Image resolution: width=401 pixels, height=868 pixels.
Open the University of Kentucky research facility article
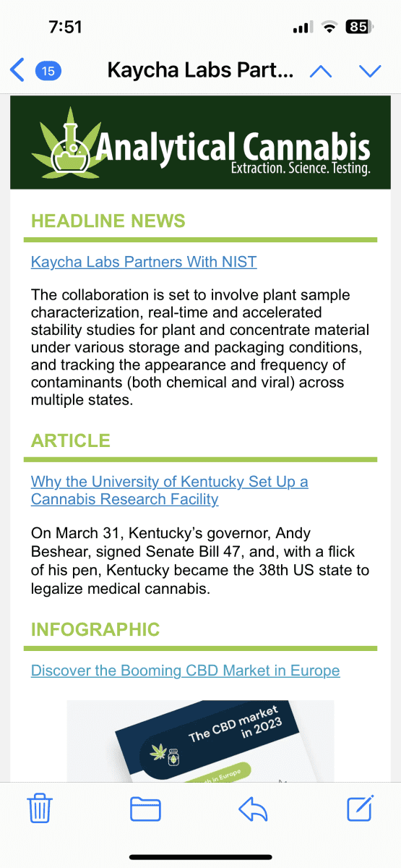pos(170,490)
